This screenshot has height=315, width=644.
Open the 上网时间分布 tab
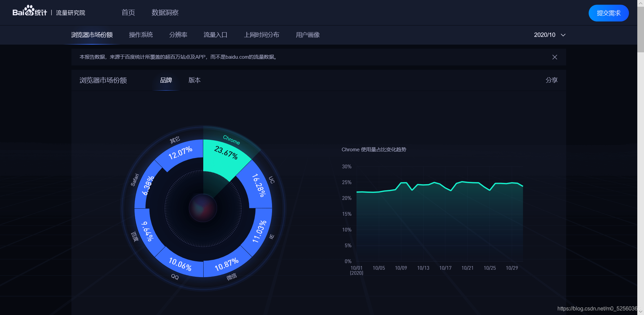tap(262, 35)
